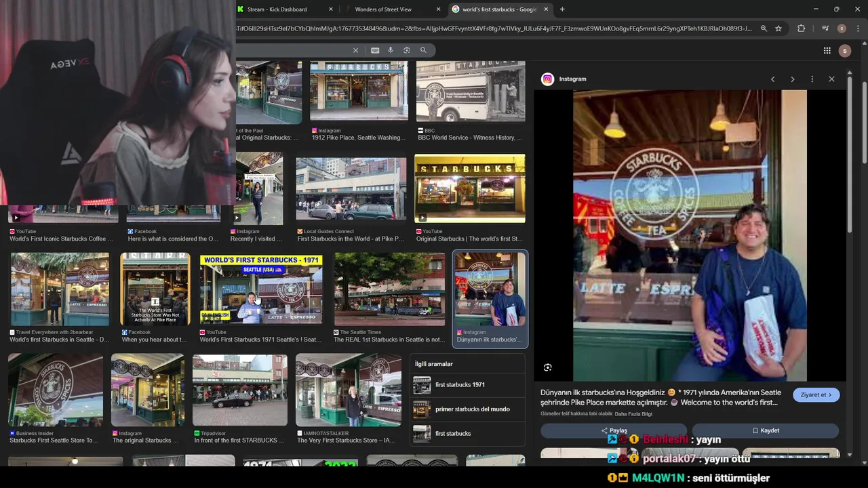Search inside image with the lens icon
This screenshot has height=488, width=868.
pos(548,367)
